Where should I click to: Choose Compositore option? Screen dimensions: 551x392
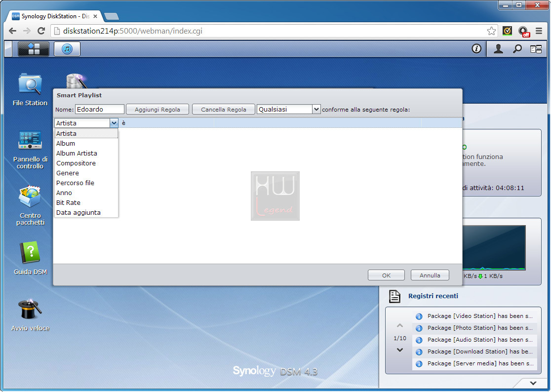coord(86,163)
